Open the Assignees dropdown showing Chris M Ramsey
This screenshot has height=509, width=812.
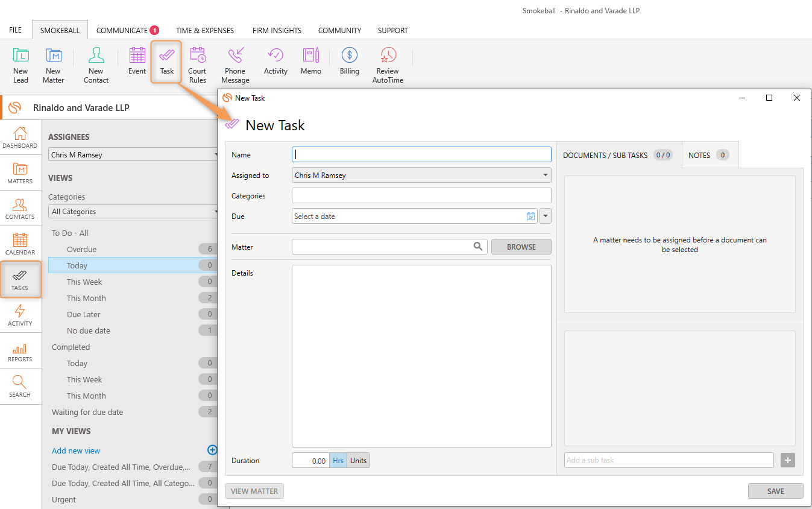click(x=133, y=154)
